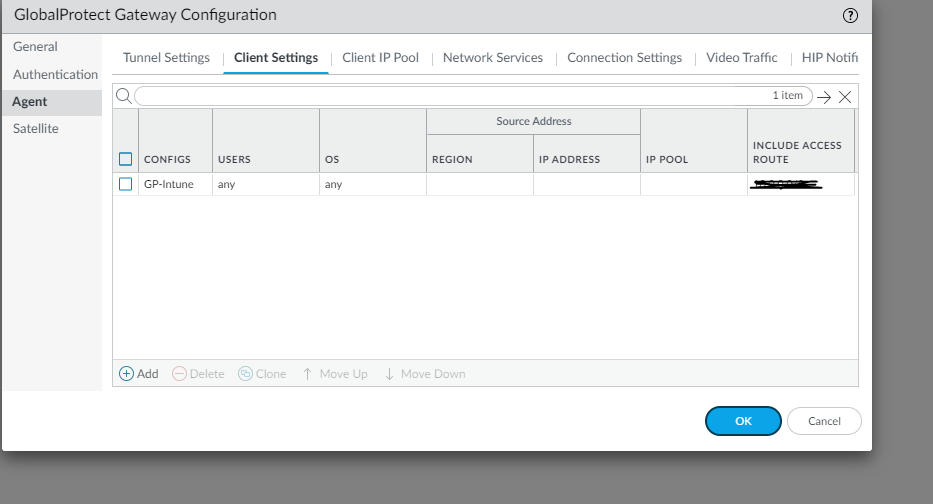Clone the selected config

262,374
